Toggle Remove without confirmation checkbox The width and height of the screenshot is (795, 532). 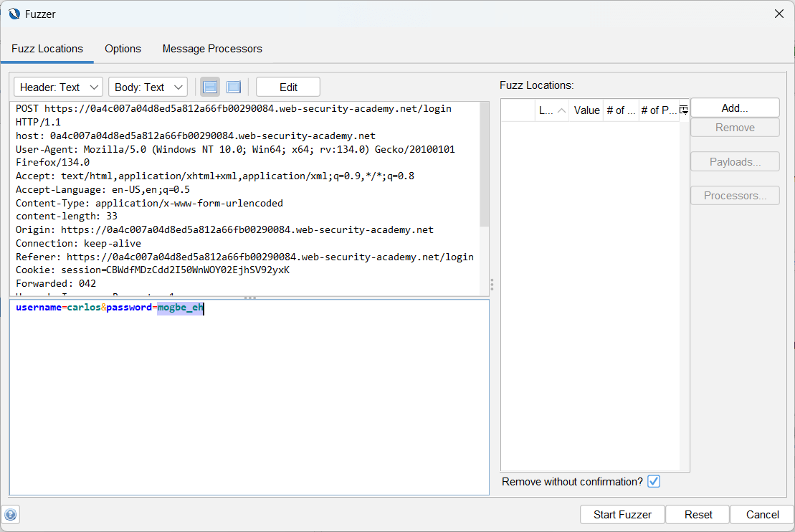coord(653,482)
